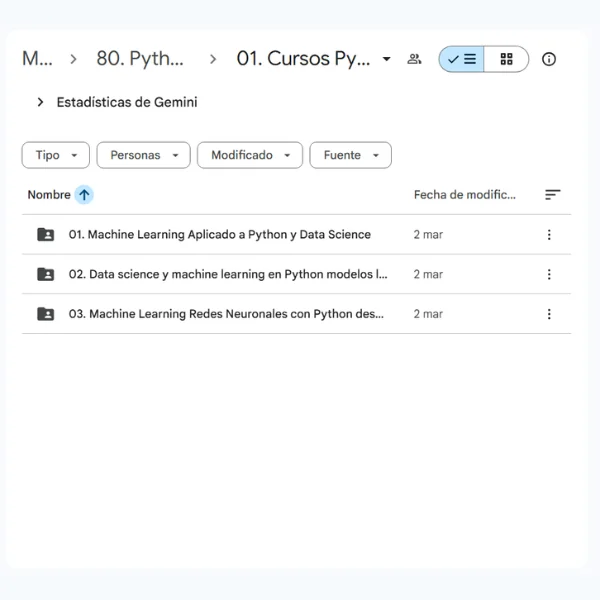Open the view details info icon
The image size is (600, 600).
coord(549,59)
